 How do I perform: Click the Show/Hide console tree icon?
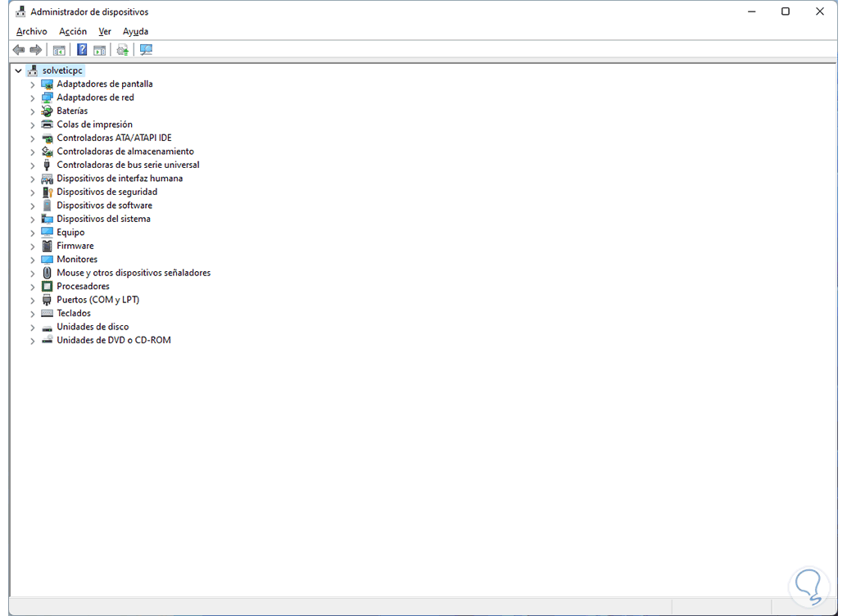(59, 50)
